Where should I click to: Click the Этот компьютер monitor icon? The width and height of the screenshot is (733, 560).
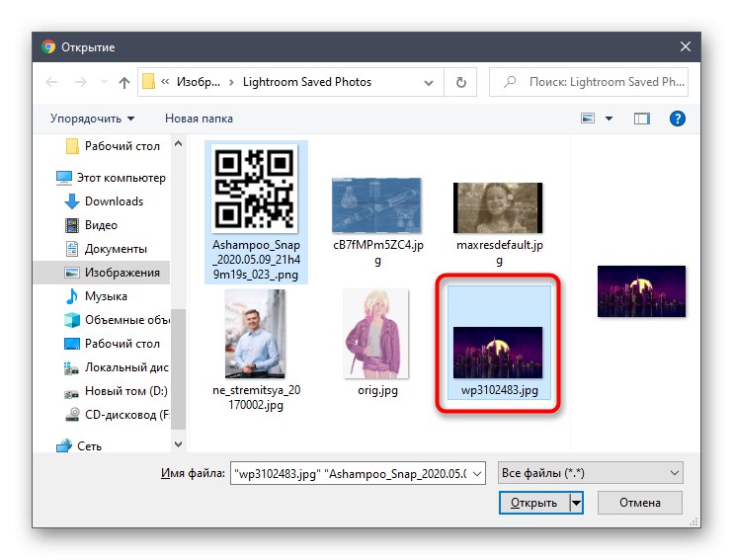[63, 178]
